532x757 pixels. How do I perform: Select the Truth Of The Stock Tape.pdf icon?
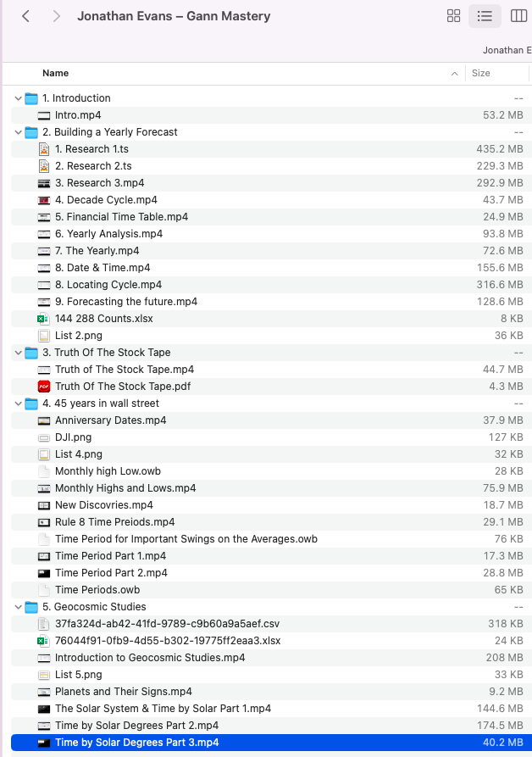pos(44,387)
